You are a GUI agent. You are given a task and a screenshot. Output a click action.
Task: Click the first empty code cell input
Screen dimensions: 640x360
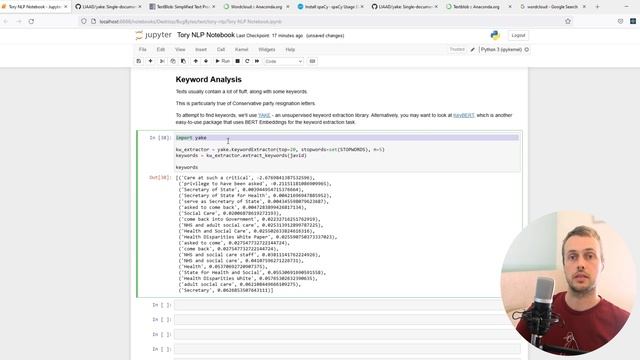[347, 305]
